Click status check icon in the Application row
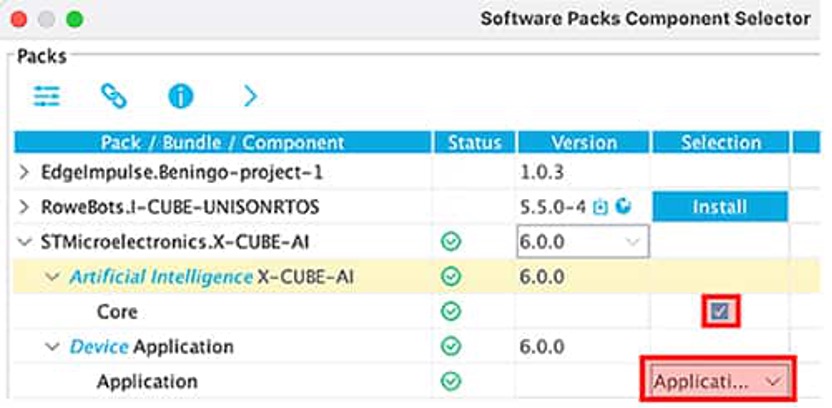This screenshot has height=408, width=832. [451, 381]
